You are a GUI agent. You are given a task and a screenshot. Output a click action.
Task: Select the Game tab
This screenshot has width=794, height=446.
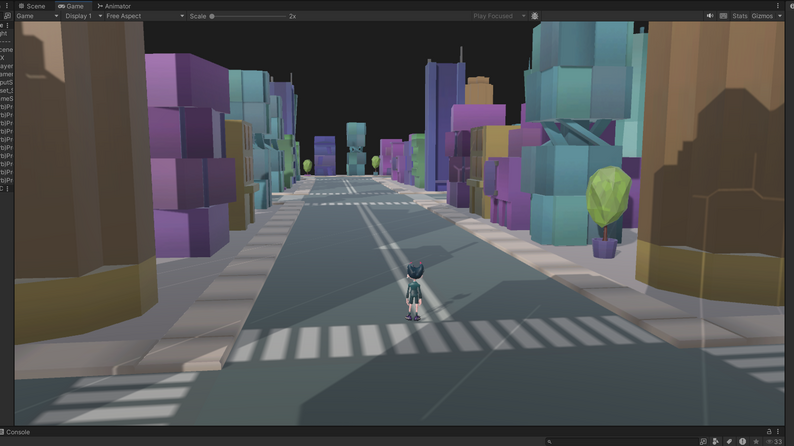tap(71, 6)
